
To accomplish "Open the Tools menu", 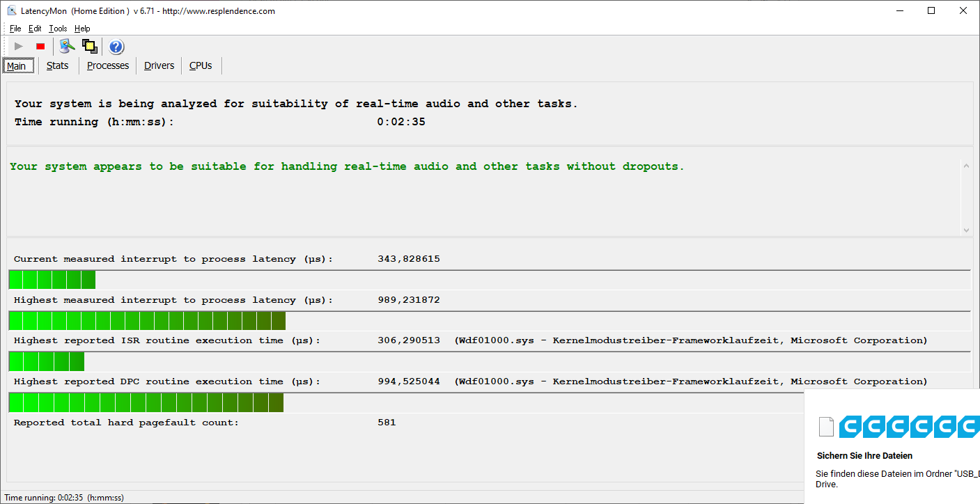I will [58, 29].
